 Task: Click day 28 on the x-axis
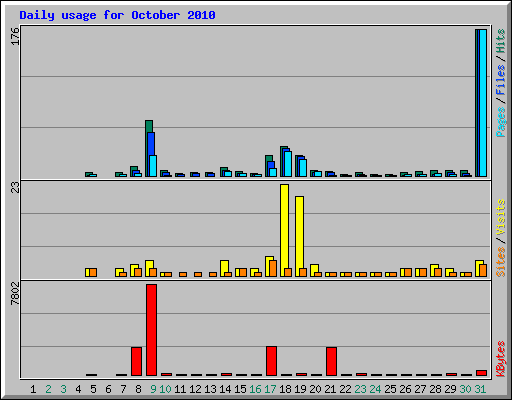point(435,389)
